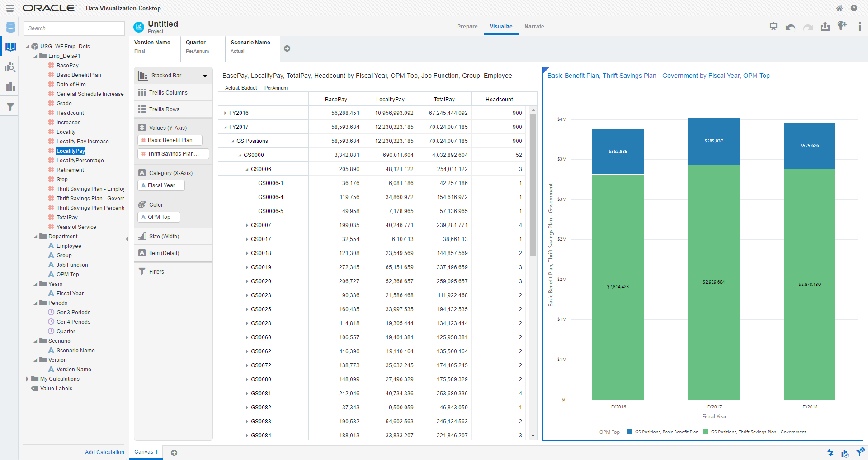This screenshot has height=460, width=868.
Task: Expand the FY2016 row in table
Action: click(225, 113)
